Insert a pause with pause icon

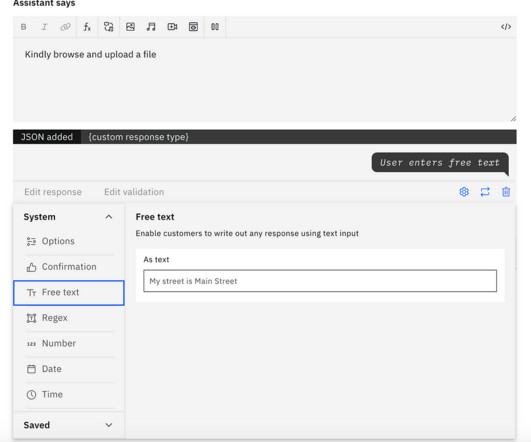[x=215, y=27]
